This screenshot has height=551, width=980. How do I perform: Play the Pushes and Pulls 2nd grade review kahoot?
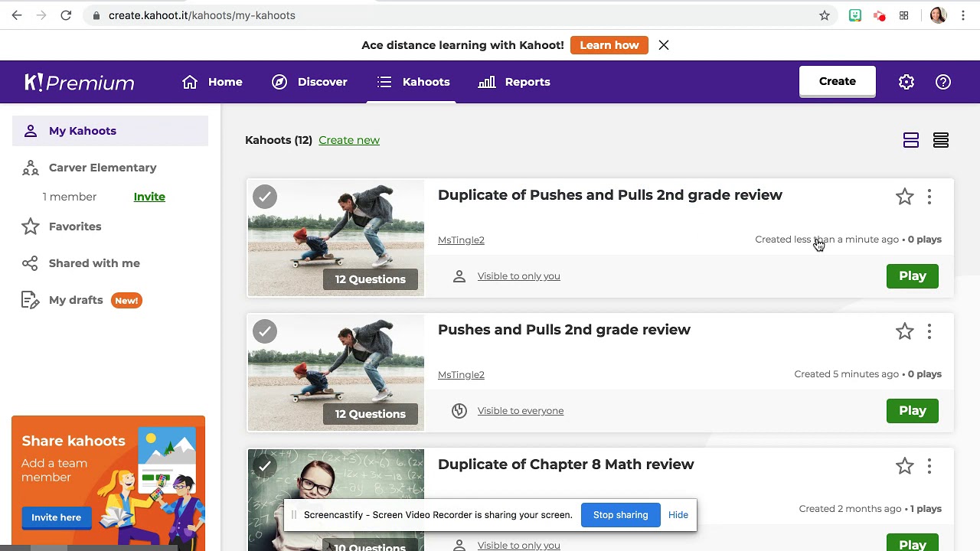pyautogui.click(x=913, y=411)
